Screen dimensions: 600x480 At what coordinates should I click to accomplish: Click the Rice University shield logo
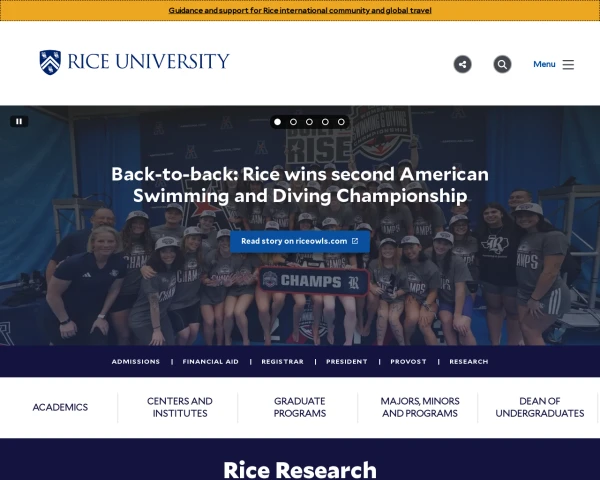click(x=50, y=62)
